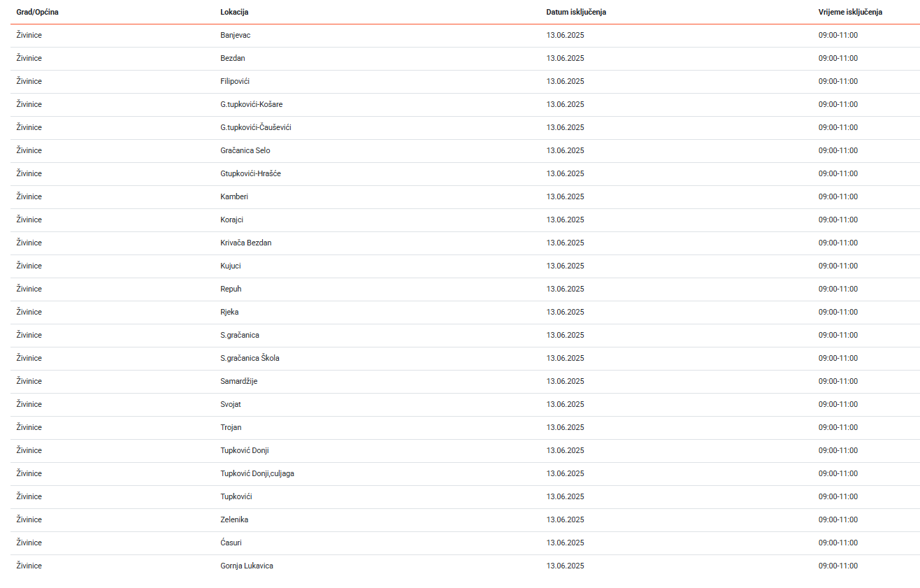Select the Filipovići location row
The image size is (920, 588).
[235, 81]
